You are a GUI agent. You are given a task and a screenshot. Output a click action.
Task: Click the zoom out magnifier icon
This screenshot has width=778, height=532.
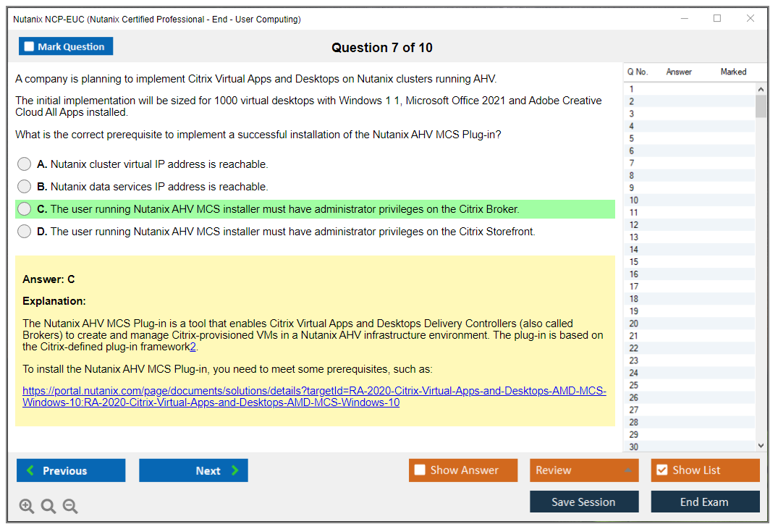(70, 507)
